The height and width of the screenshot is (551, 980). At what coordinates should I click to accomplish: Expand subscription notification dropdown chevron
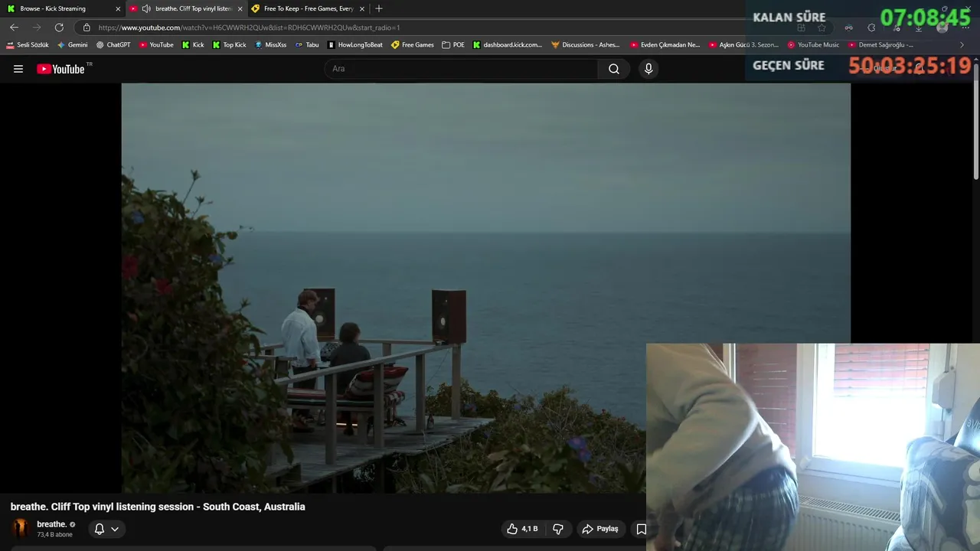pyautogui.click(x=115, y=529)
